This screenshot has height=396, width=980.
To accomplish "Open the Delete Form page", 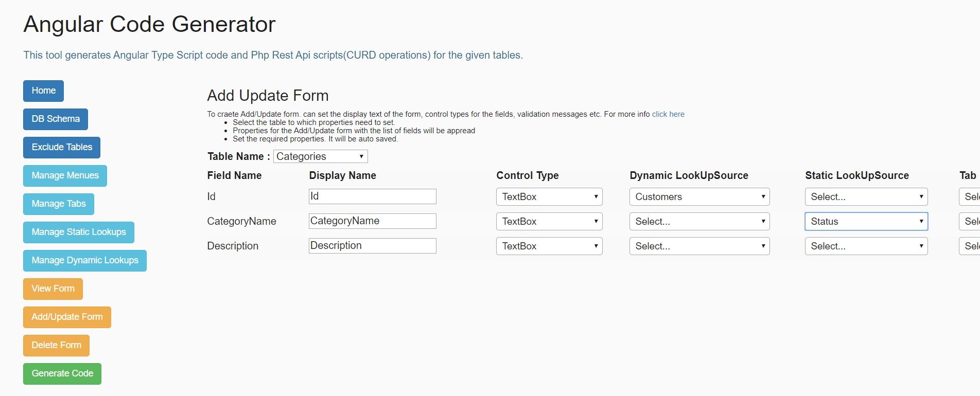I will tap(56, 346).
